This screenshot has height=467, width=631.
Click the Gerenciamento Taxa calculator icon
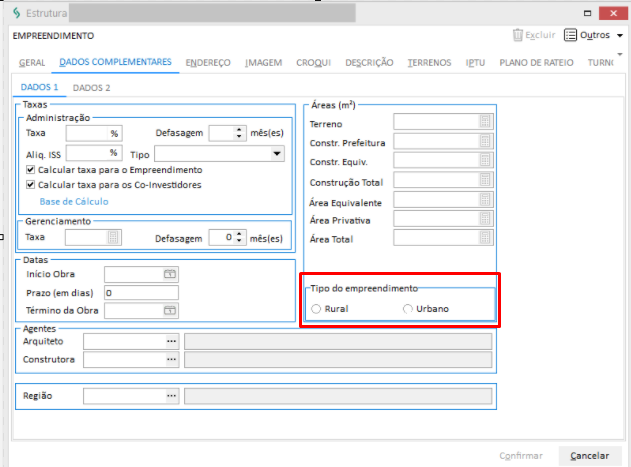tap(113, 237)
